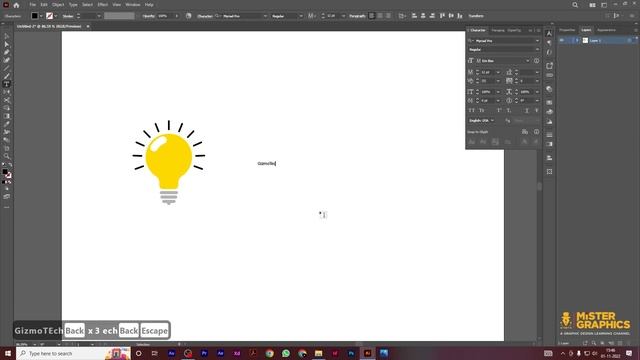Click the Transform link in control bar
This screenshot has width=640, height=360.
click(476, 16)
